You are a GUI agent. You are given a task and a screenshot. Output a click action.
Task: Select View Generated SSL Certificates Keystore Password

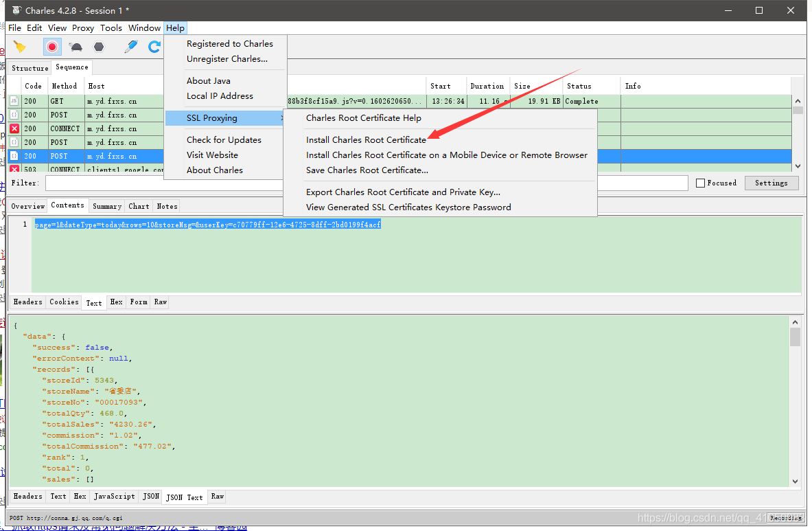[408, 207]
